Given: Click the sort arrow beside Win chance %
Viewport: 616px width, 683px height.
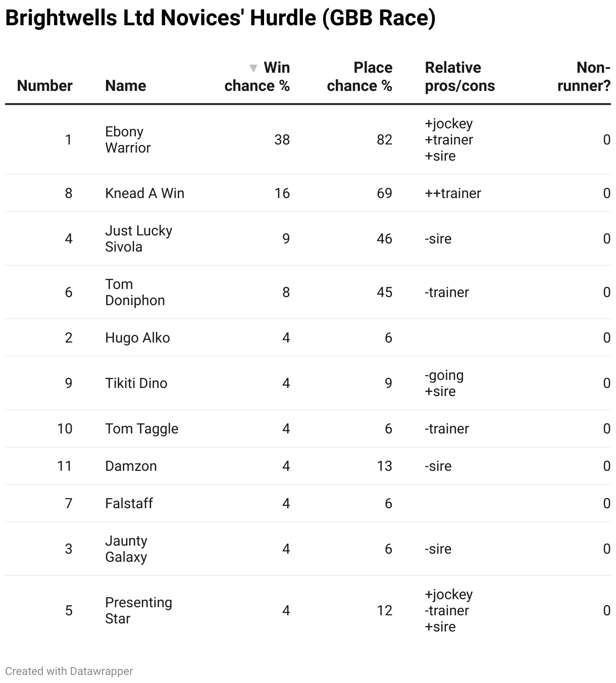Looking at the screenshot, I should [253, 68].
